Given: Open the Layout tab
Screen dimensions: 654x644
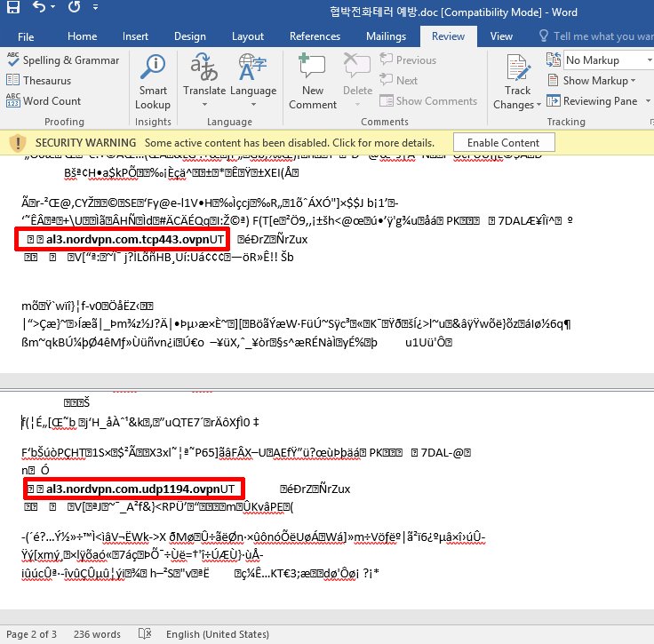Looking at the screenshot, I should 248,36.
